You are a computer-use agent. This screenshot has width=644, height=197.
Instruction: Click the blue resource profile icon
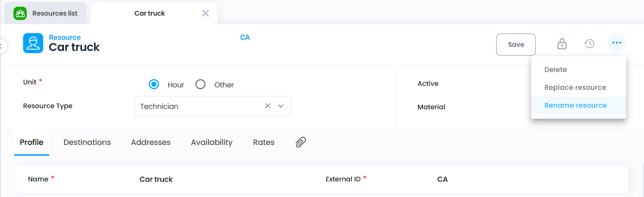[33, 43]
